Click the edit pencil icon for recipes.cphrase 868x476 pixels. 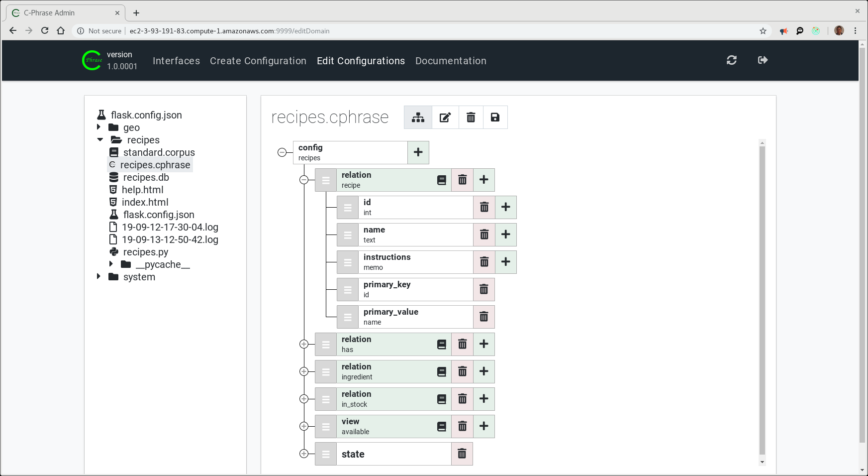pyautogui.click(x=445, y=118)
